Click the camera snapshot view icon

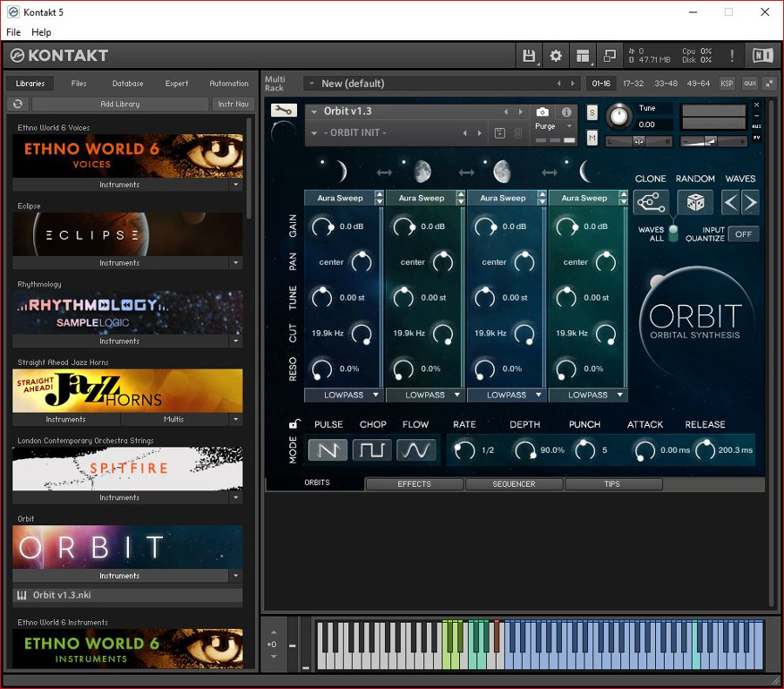pos(543,112)
